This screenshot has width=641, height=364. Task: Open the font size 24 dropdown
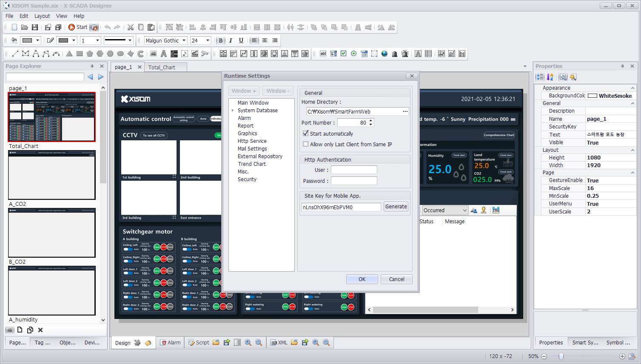coord(208,40)
